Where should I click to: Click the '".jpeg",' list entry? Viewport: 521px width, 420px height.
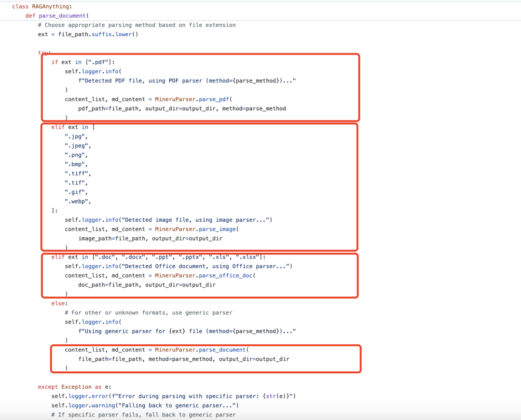pyautogui.click(x=78, y=146)
